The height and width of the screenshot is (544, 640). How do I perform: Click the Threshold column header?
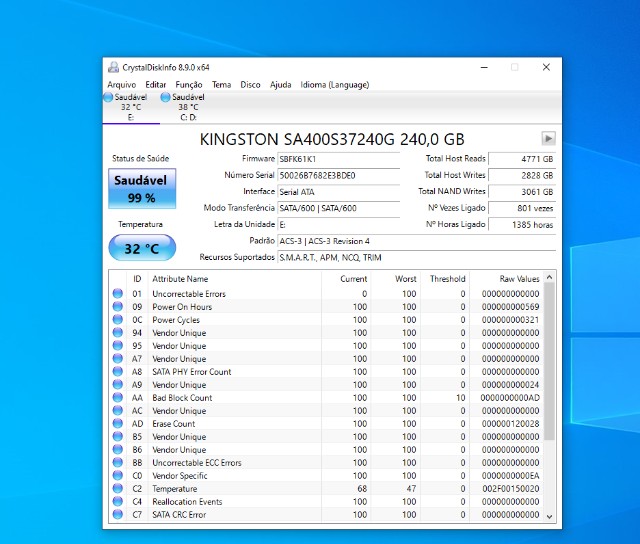tap(444, 279)
